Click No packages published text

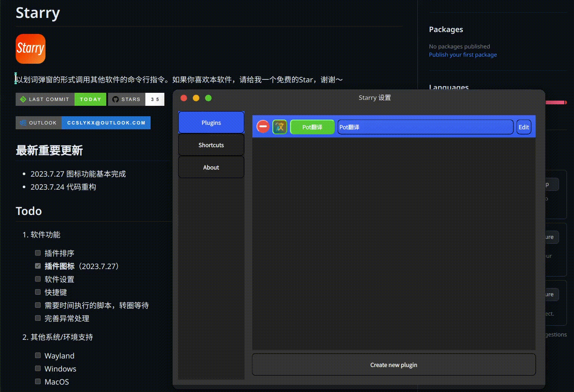pyautogui.click(x=459, y=46)
